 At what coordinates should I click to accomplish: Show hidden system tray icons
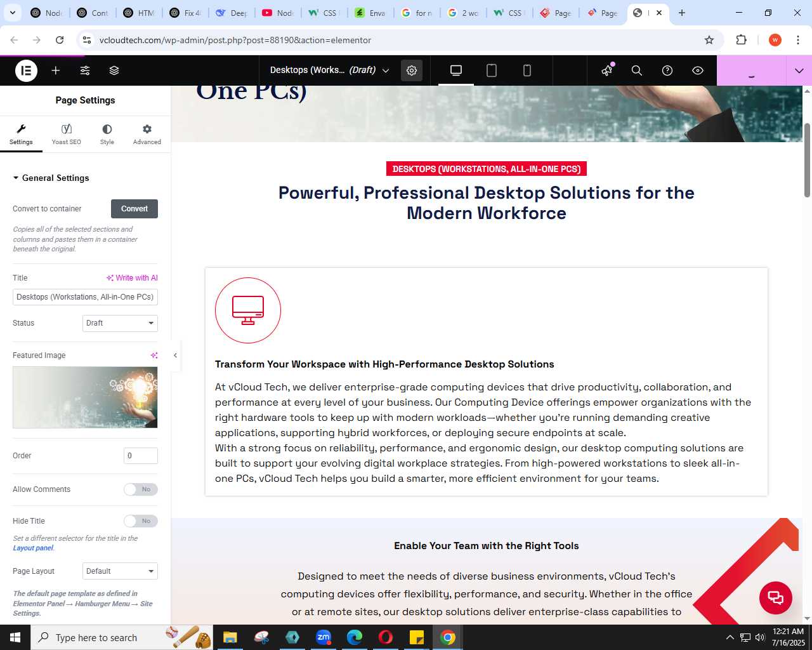tap(730, 637)
